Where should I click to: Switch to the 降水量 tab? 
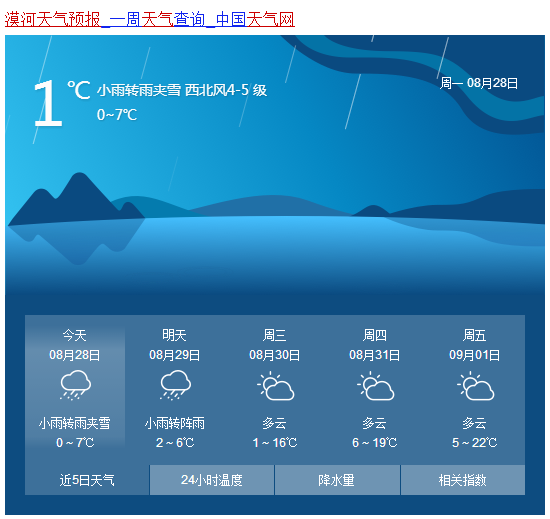337,480
